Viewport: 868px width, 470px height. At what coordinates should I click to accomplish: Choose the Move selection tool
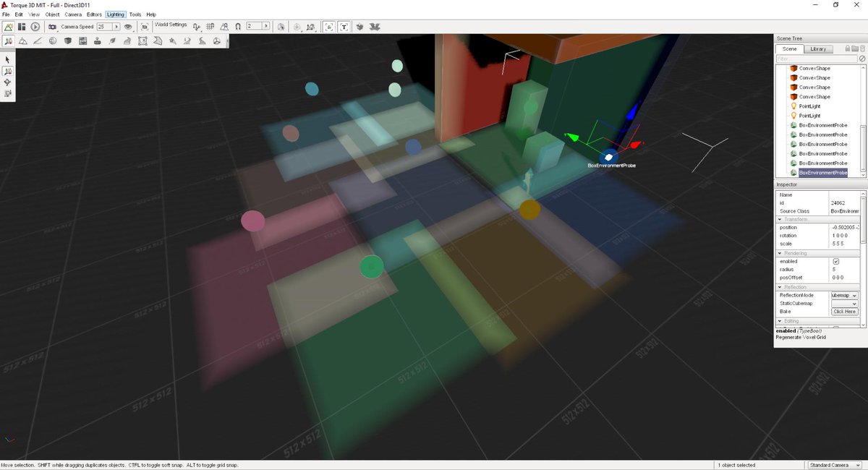pyautogui.click(x=8, y=72)
